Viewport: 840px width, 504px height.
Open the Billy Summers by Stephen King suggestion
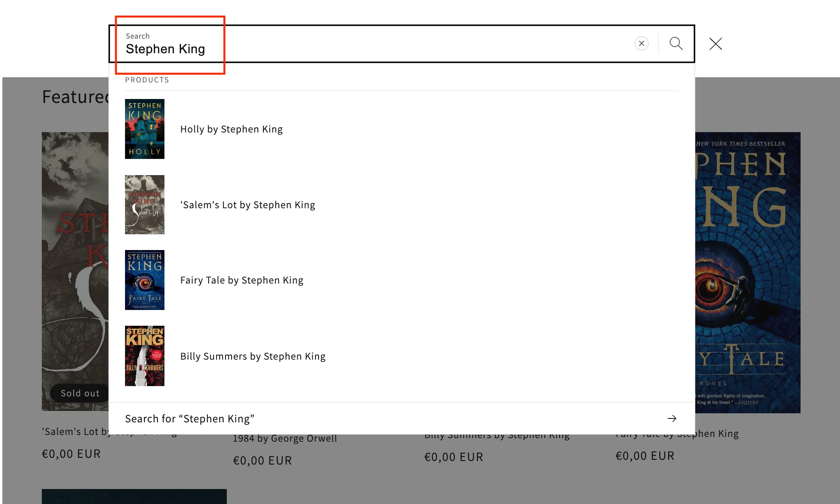pyautogui.click(x=253, y=356)
